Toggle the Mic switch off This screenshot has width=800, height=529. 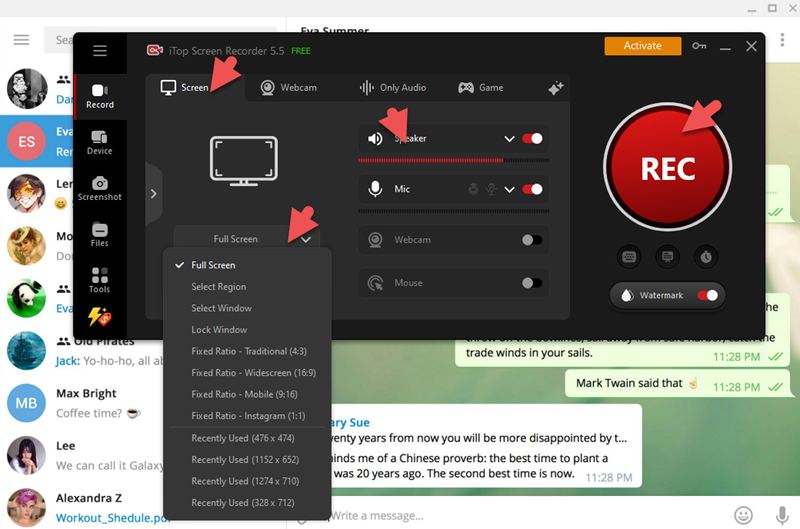coord(532,189)
